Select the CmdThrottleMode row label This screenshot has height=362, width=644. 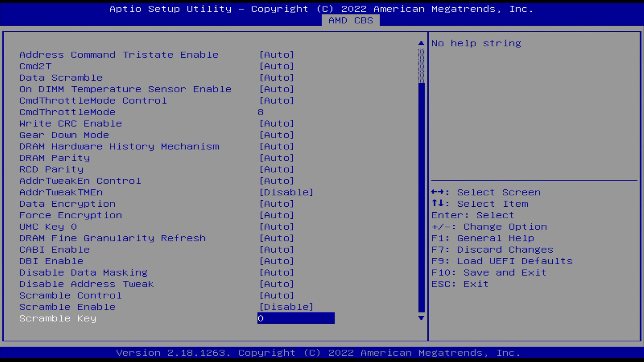click(67, 112)
